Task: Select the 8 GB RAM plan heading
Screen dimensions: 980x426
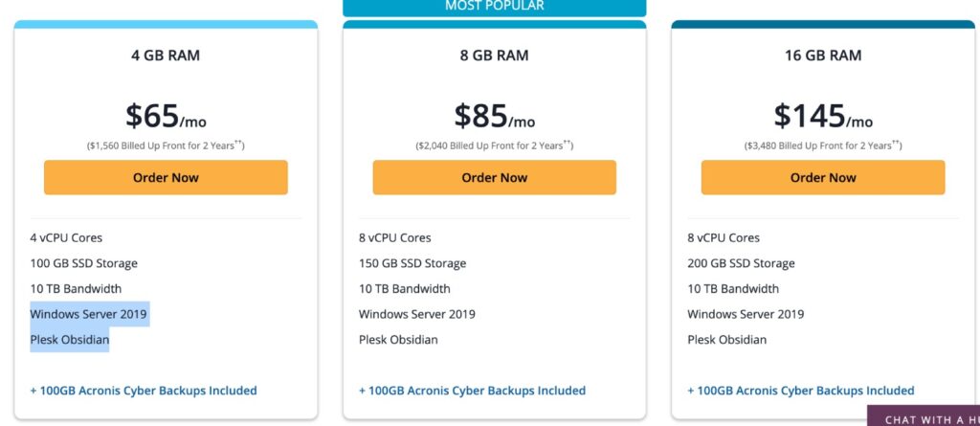Action: (494, 56)
